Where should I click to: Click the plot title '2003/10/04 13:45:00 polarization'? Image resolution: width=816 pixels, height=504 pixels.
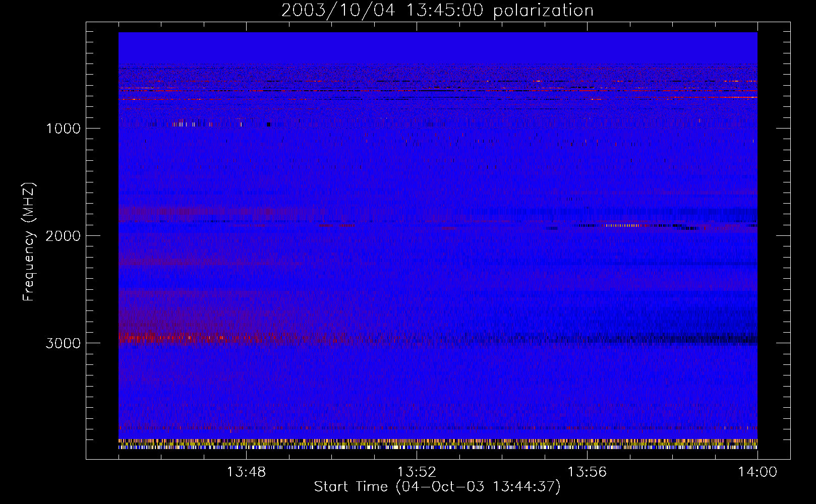pos(437,11)
